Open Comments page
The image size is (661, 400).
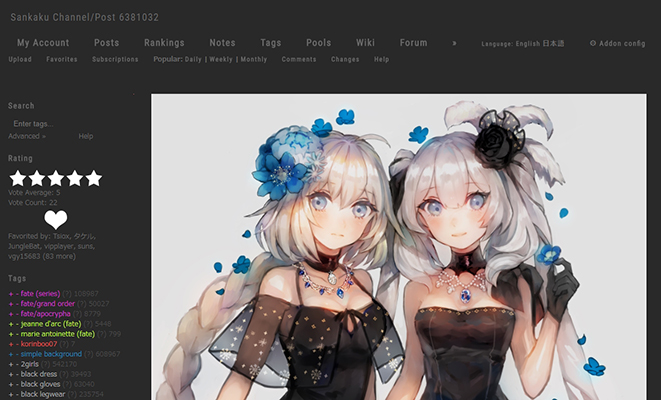(x=299, y=59)
